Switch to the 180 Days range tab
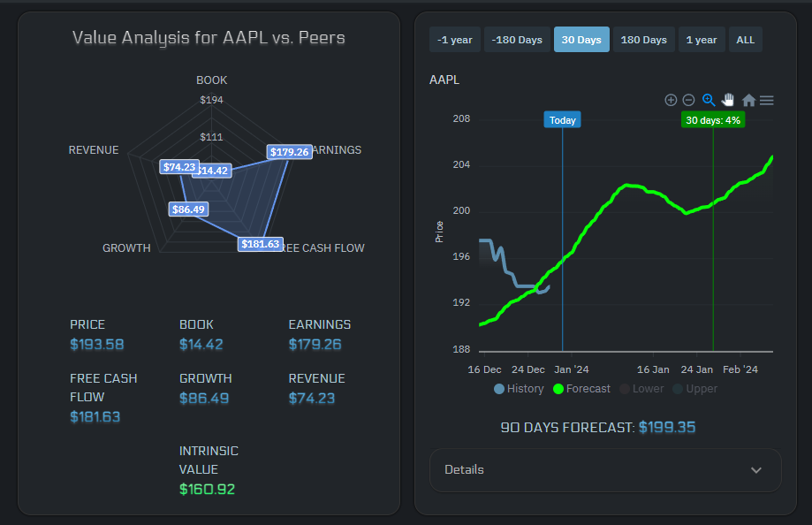Viewport: 812px width, 525px height. pos(643,39)
